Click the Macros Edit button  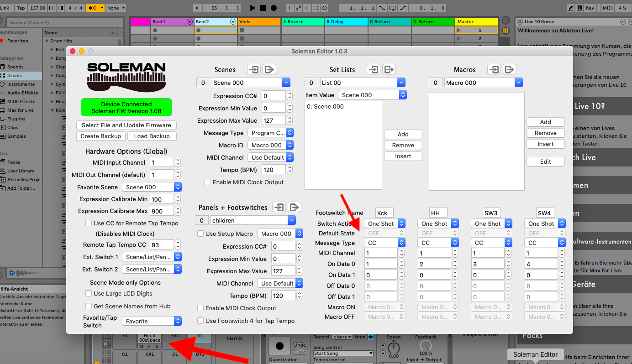tap(546, 161)
